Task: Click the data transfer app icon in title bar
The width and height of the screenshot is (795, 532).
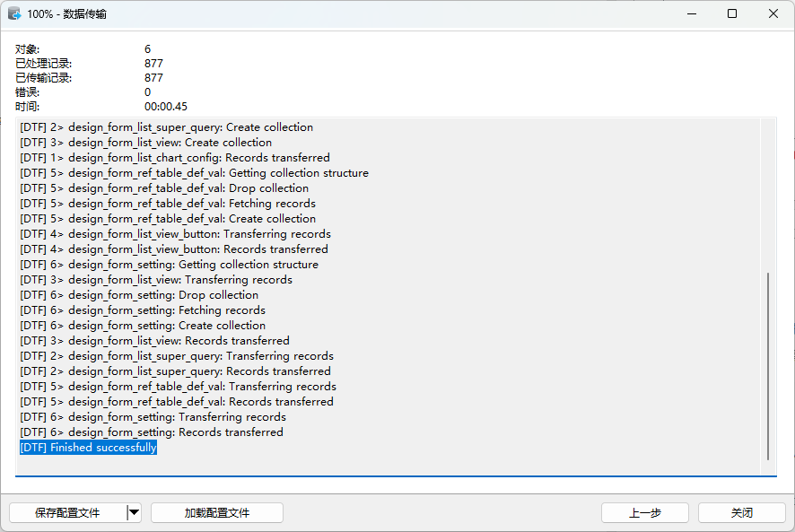Action: click(x=14, y=14)
